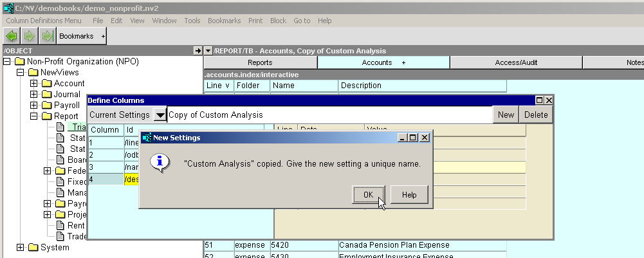The height and width of the screenshot is (258, 644).
Task: Click the New Settings title bar app icon
Action: 146,138
